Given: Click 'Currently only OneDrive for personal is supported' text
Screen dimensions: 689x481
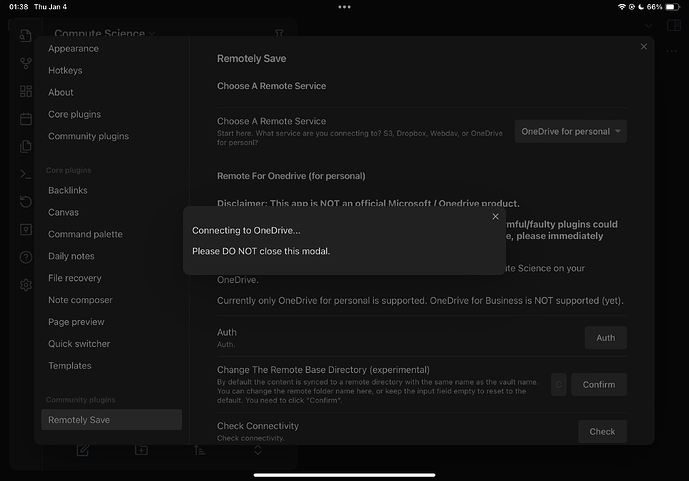Looking at the screenshot, I should [322, 301].
